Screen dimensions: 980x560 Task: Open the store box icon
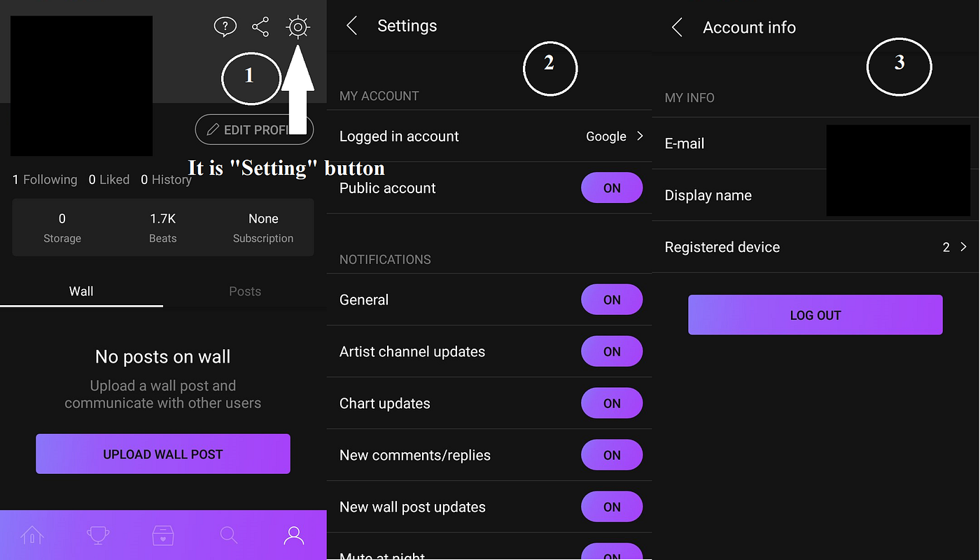pos(163,535)
